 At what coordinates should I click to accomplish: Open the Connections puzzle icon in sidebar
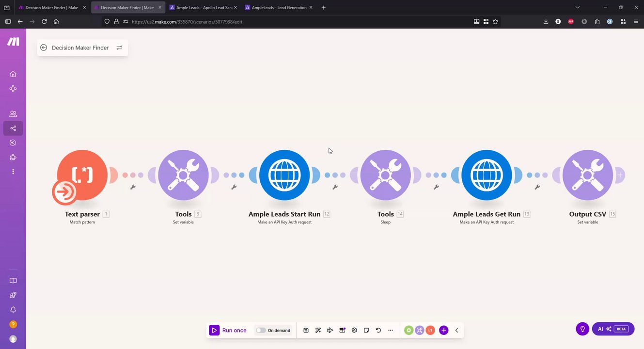(x=13, y=157)
